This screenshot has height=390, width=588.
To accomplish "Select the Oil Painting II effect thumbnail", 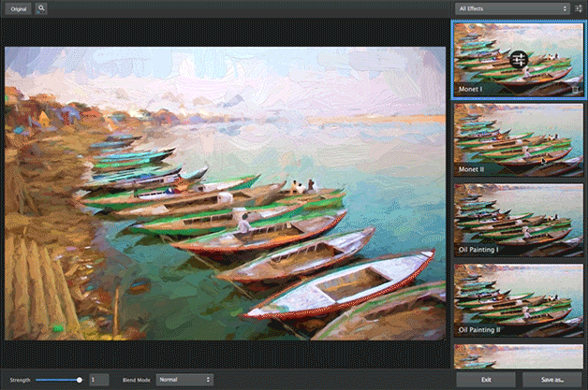I will tap(519, 300).
